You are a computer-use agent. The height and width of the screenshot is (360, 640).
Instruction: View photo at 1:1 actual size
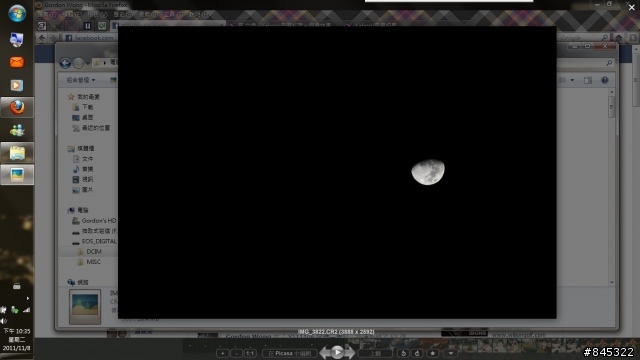point(250,353)
